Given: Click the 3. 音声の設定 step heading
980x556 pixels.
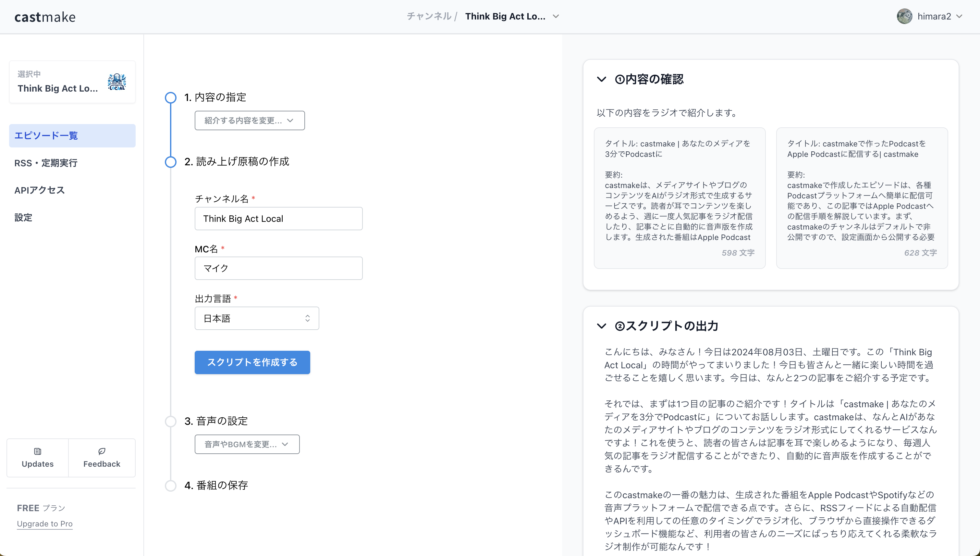Looking at the screenshot, I should pos(216,421).
